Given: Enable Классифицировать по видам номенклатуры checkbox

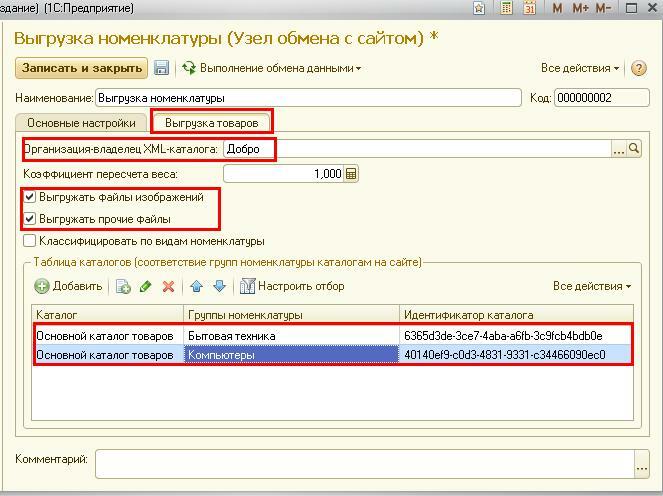Looking at the screenshot, I should pyautogui.click(x=30, y=241).
